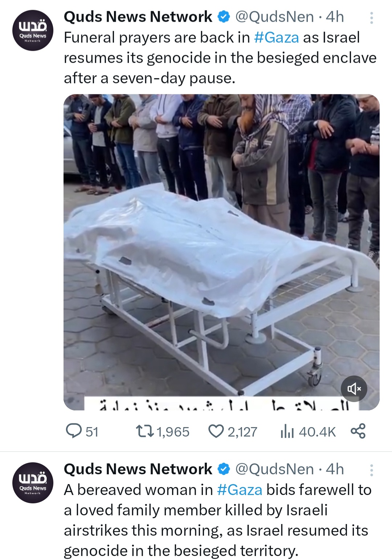Share the first tweet
This screenshot has height=560, width=392.
(358, 431)
